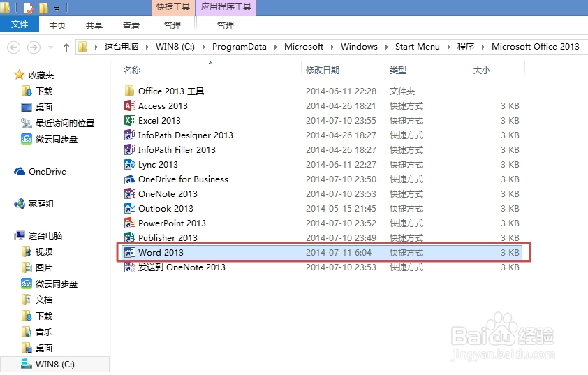Open 最近访问的位置 in favorites
Image resolution: width=588 pixels, height=375 pixels.
point(58,123)
